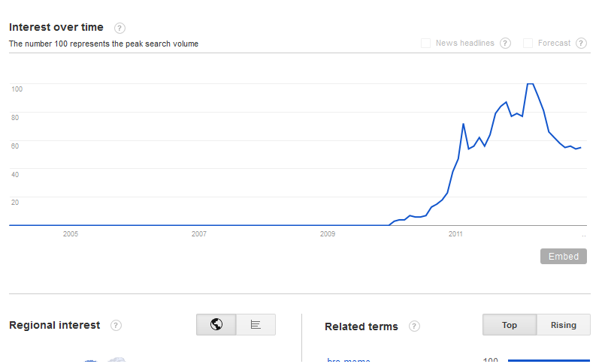Click the graph peak at value 100
This screenshot has width=608, height=364.
tap(530, 84)
